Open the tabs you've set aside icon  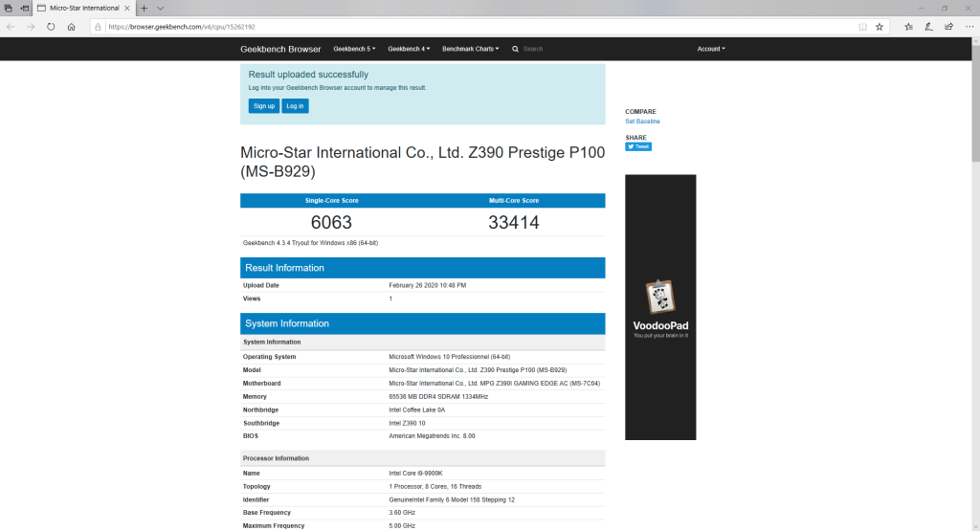8,8
